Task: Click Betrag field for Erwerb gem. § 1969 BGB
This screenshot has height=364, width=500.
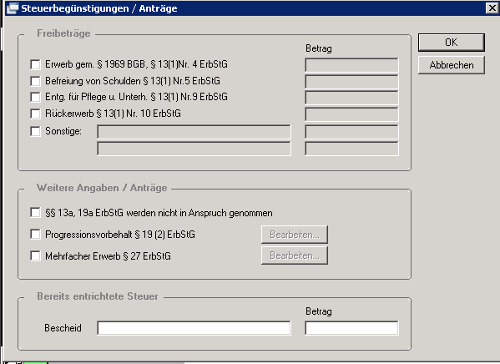Action: (352, 65)
